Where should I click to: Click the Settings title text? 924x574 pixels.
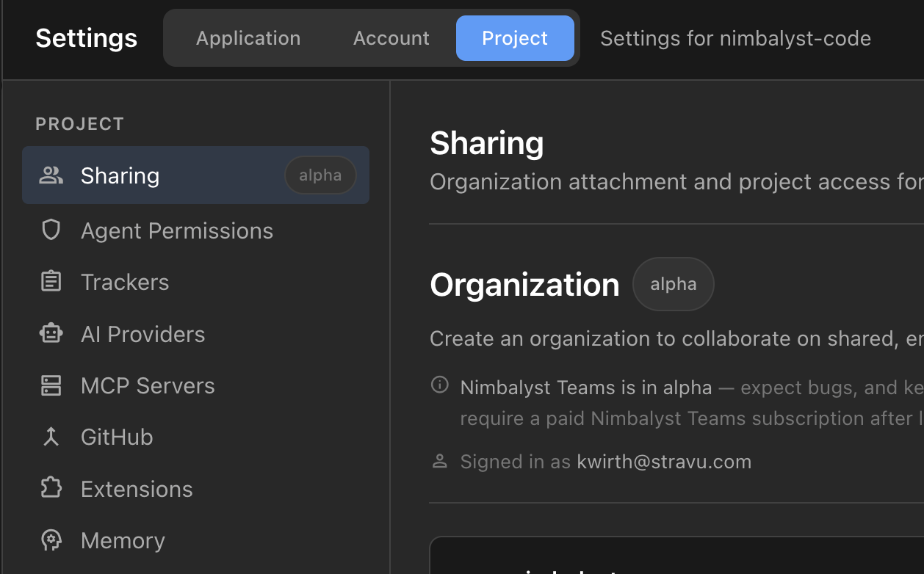click(87, 38)
